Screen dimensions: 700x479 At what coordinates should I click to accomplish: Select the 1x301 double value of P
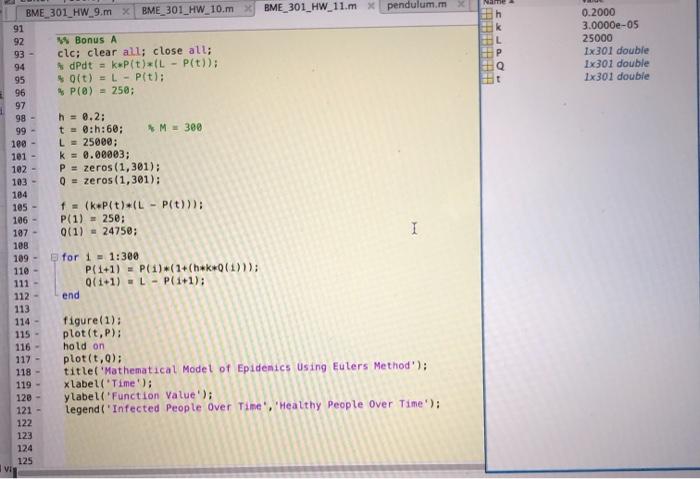[616, 50]
